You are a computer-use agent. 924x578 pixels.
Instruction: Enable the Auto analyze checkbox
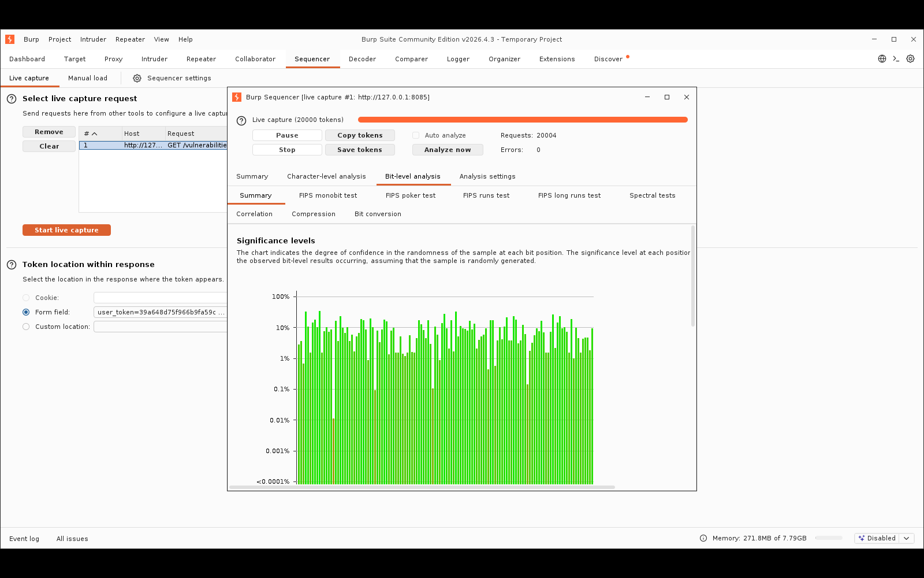pyautogui.click(x=416, y=135)
